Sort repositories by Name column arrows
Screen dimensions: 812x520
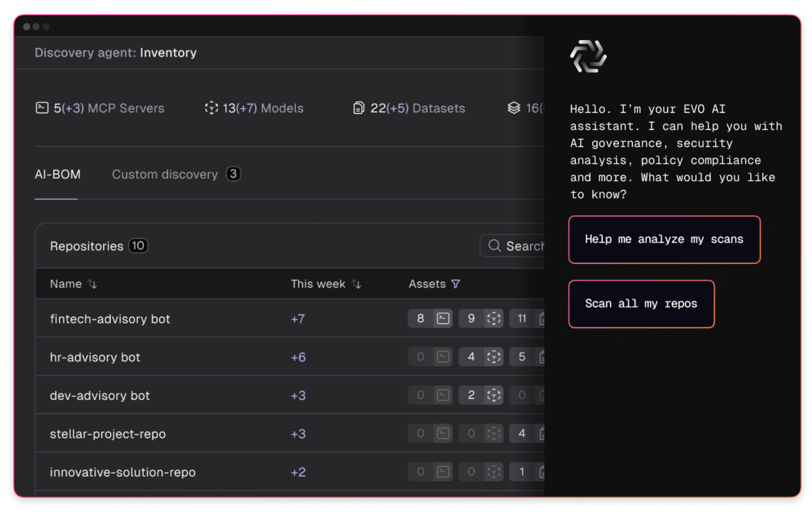pos(92,284)
